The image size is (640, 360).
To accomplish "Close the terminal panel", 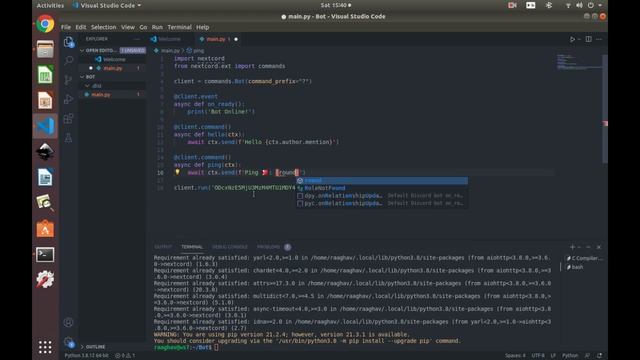I will click(x=599, y=247).
